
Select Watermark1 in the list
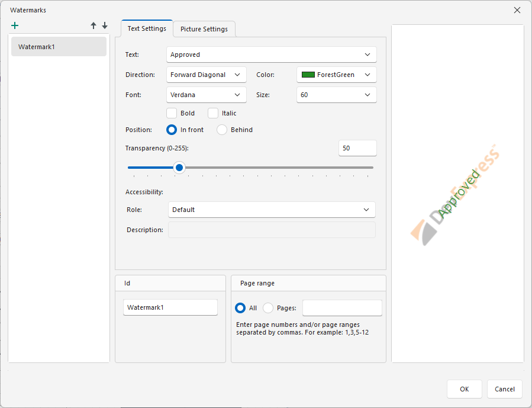pyautogui.click(x=59, y=47)
